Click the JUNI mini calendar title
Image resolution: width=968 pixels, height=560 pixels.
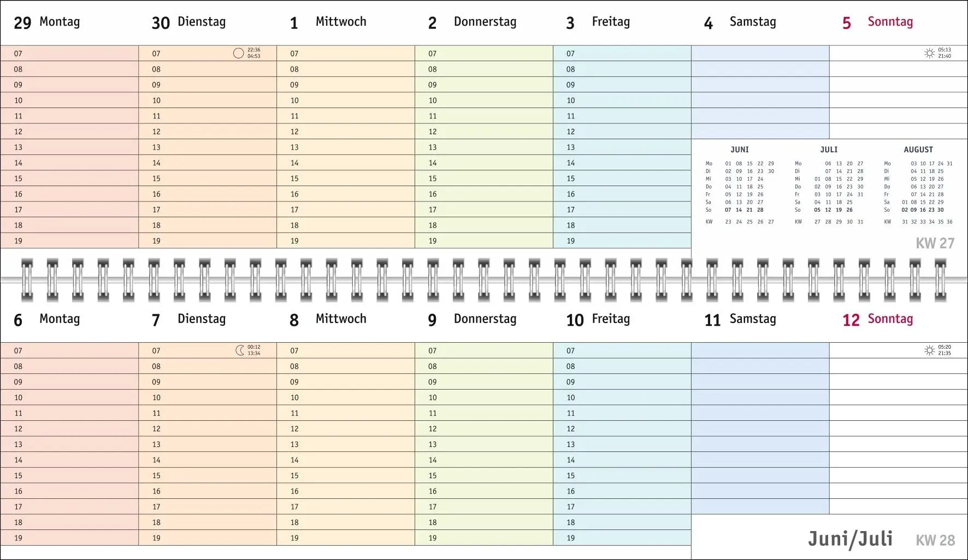click(x=740, y=150)
